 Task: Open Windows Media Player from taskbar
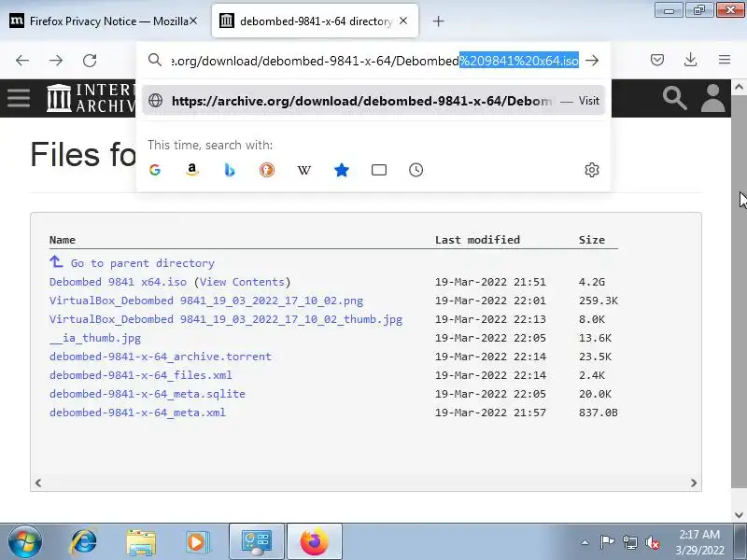point(197,541)
